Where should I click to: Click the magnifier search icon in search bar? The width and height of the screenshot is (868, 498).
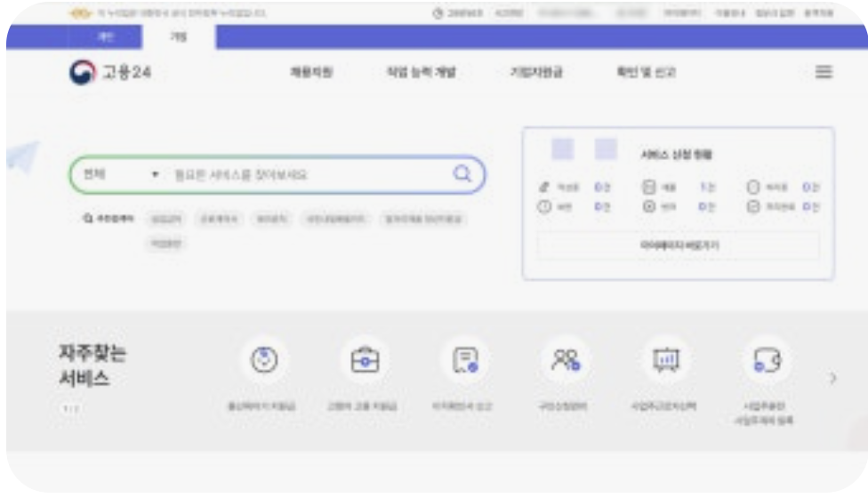(462, 174)
